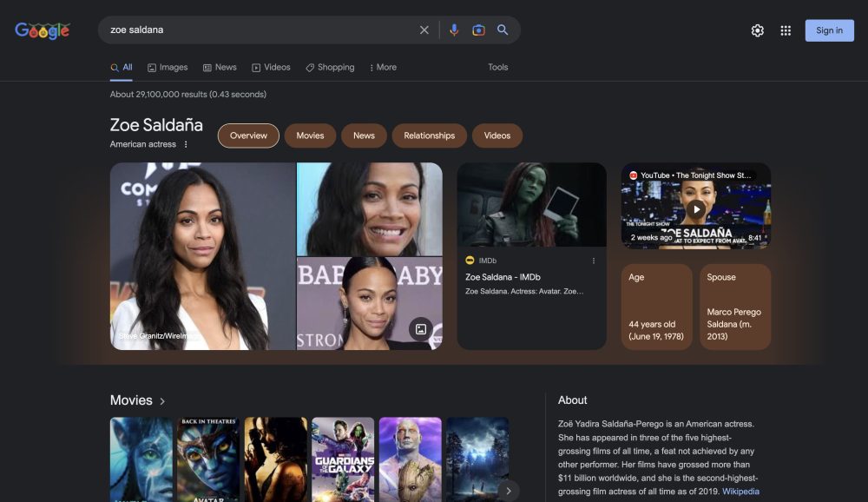This screenshot has height=502, width=868.
Task: Play the Tonight Show YouTube video
Action: pos(696,208)
